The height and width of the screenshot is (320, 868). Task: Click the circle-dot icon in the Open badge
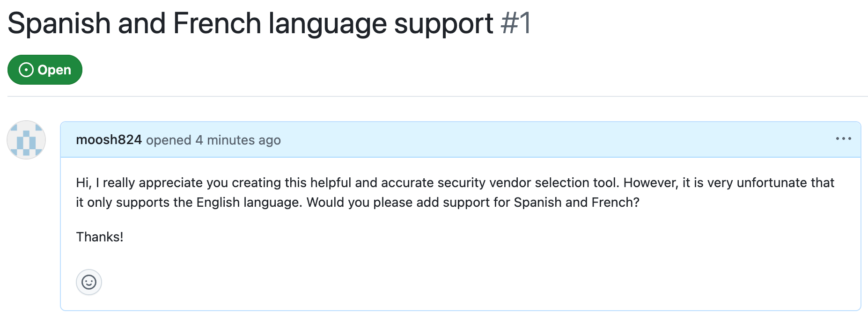point(26,69)
